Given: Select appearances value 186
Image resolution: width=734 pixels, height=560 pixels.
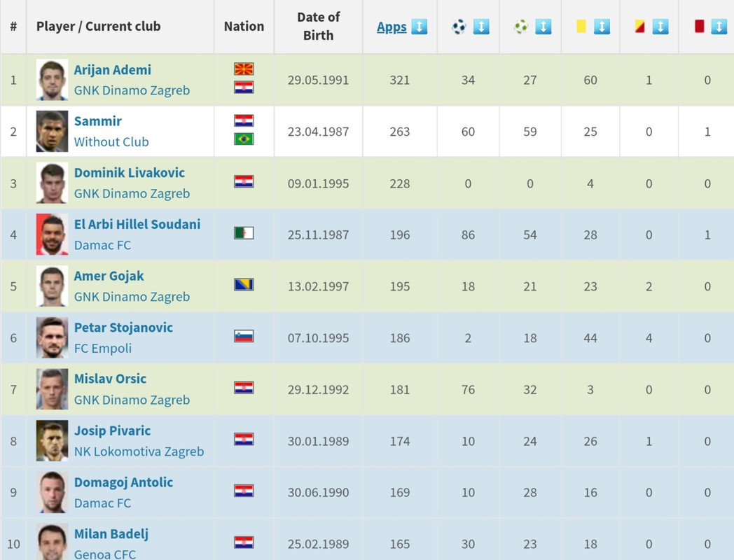Looking at the screenshot, I should (400, 338).
